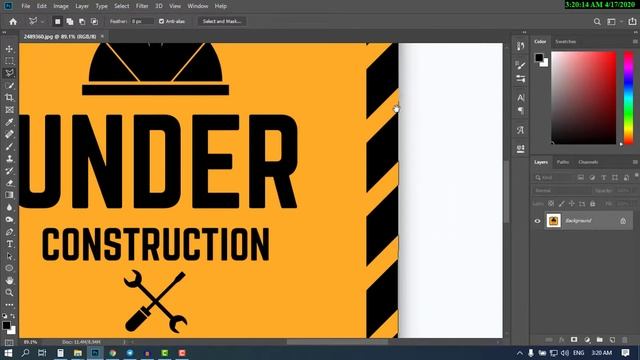The width and height of the screenshot is (640, 360).
Task: Open the blending mode dropdown
Action: point(562,191)
